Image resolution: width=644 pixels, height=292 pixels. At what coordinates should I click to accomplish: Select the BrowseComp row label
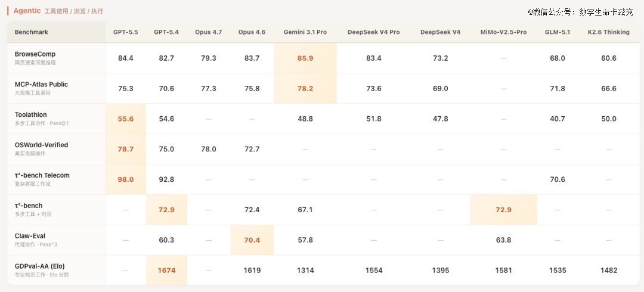35,54
